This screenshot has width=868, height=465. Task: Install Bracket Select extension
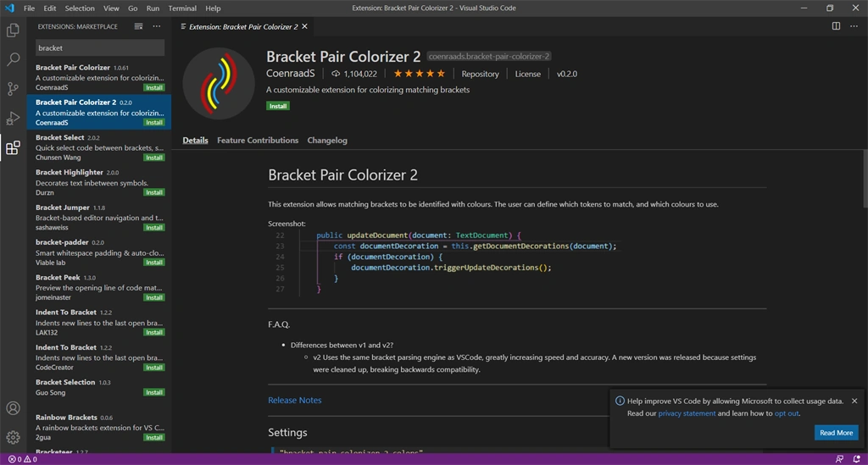tap(154, 158)
